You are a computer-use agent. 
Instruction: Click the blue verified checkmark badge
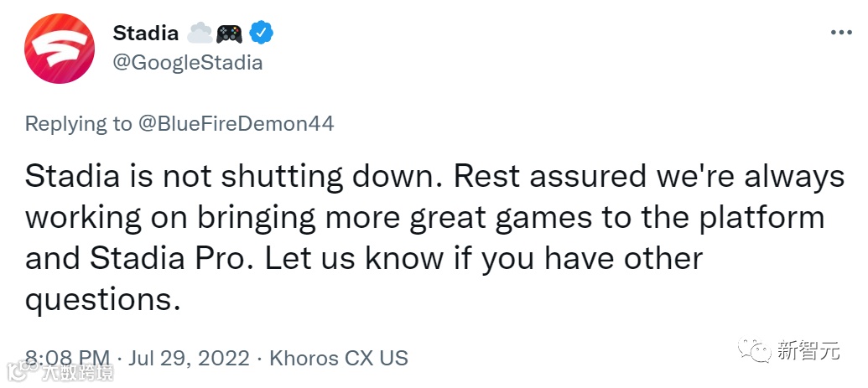point(262,34)
